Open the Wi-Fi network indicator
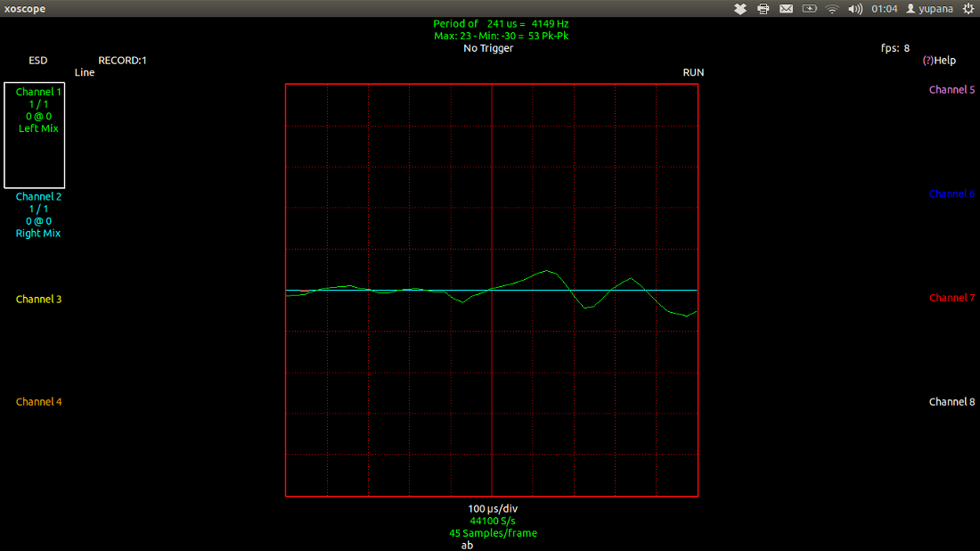The width and height of the screenshot is (980, 551). click(833, 9)
